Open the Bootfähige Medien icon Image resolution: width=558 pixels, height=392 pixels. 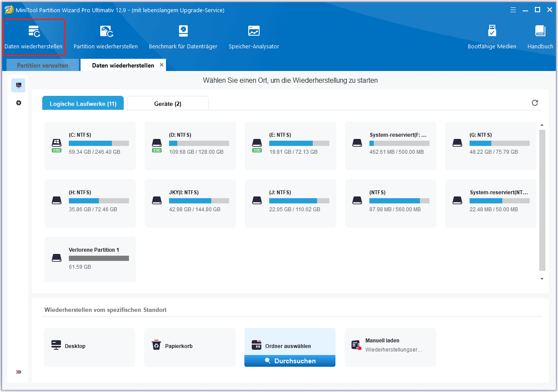pyautogui.click(x=492, y=31)
